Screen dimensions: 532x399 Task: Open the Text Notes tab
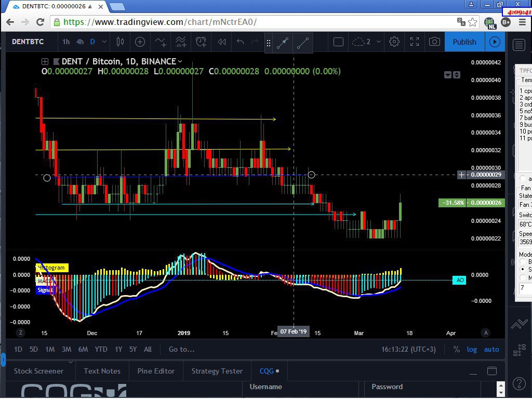102,371
